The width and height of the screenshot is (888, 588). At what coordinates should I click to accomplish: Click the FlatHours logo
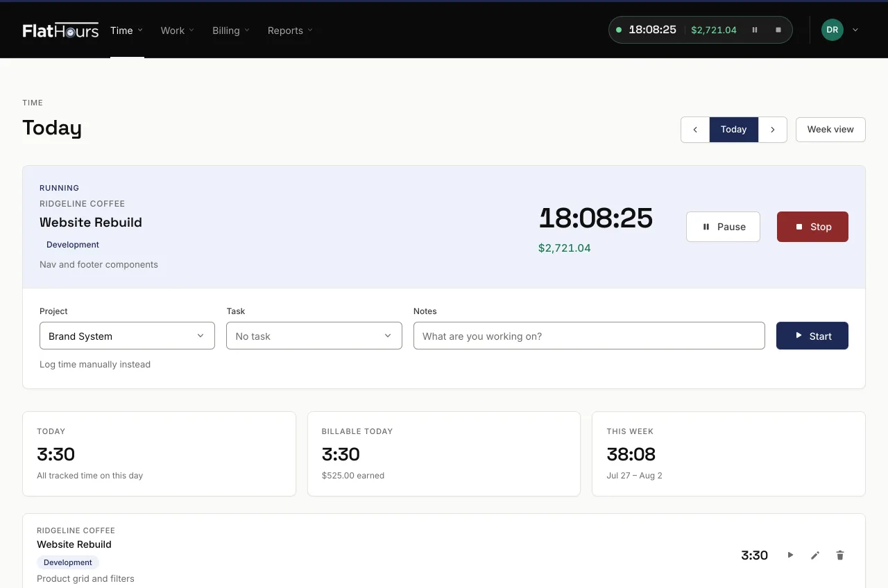coord(60,31)
